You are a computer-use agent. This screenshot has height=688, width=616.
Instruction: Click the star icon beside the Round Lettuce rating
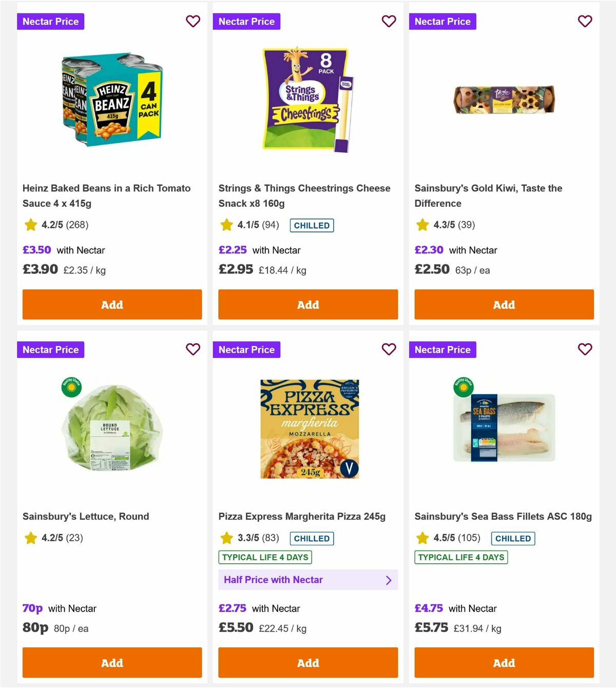click(30, 538)
